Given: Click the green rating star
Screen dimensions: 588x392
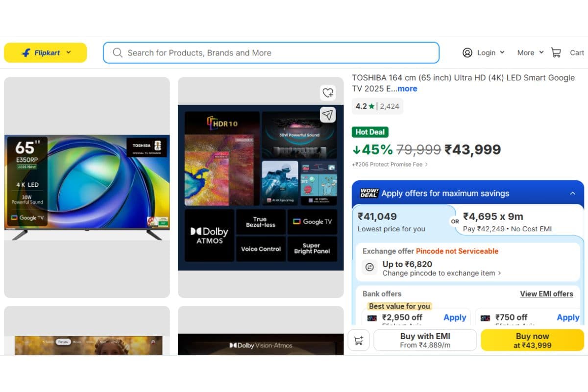Looking at the screenshot, I should coord(372,106).
